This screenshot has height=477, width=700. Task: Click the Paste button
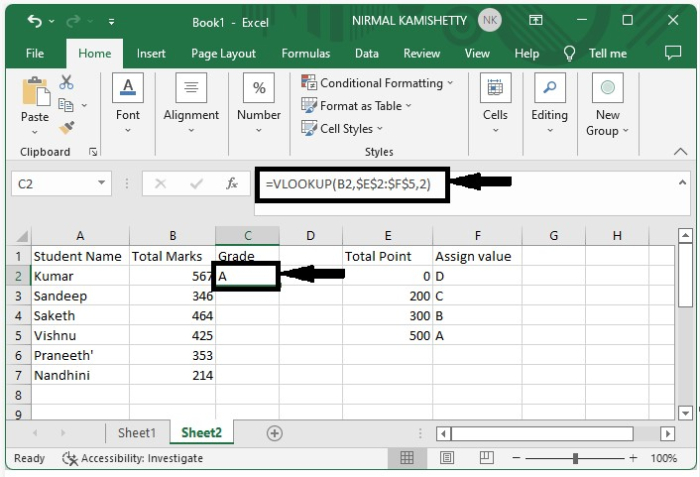pyautogui.click(x=35, y=105)
